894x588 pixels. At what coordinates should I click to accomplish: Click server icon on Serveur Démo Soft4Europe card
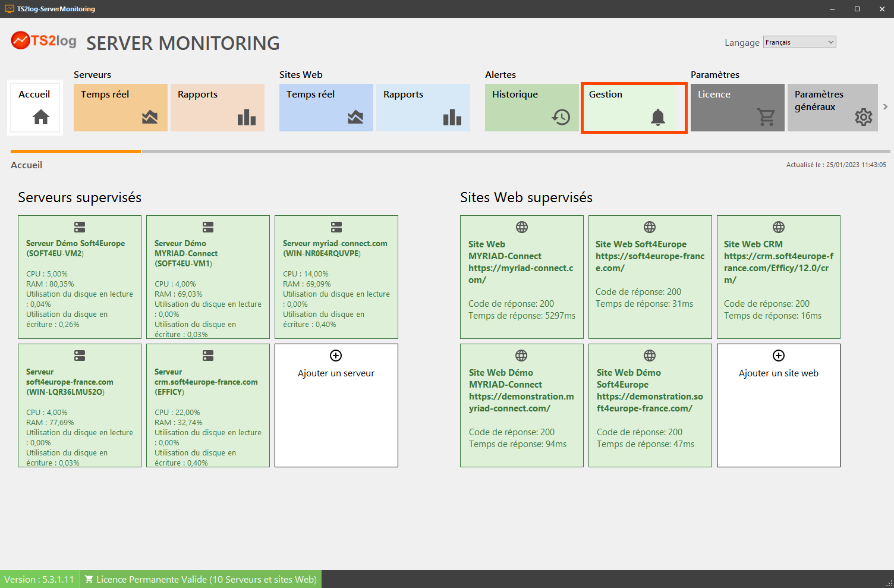click(80, 227)
